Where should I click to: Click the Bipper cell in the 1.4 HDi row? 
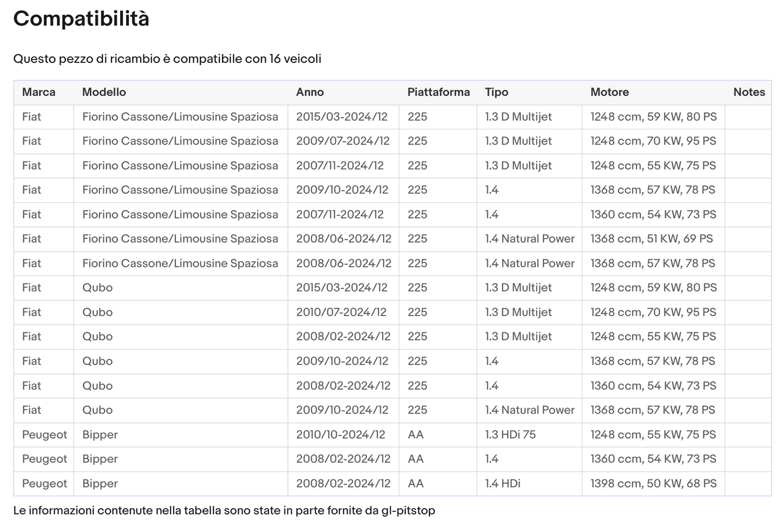(x=100, y=483)
